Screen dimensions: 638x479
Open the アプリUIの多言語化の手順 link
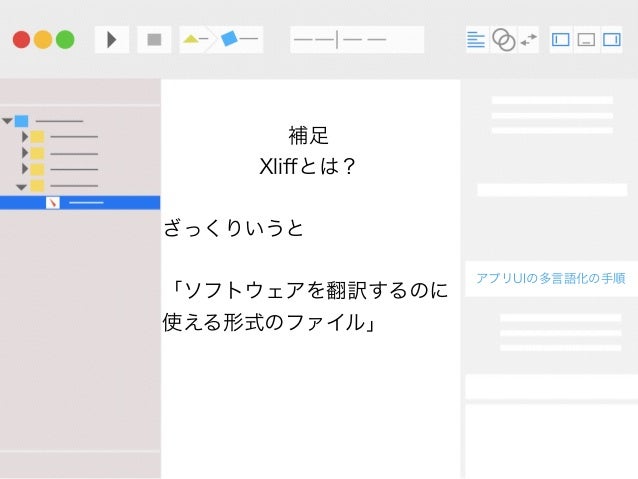(551, 278)
